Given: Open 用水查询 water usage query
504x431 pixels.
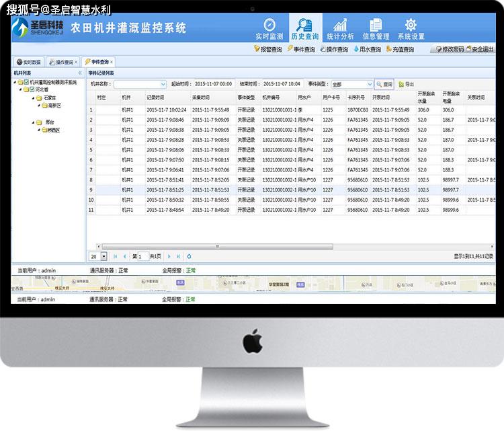Looking at the screenshot, I should 367,49.
